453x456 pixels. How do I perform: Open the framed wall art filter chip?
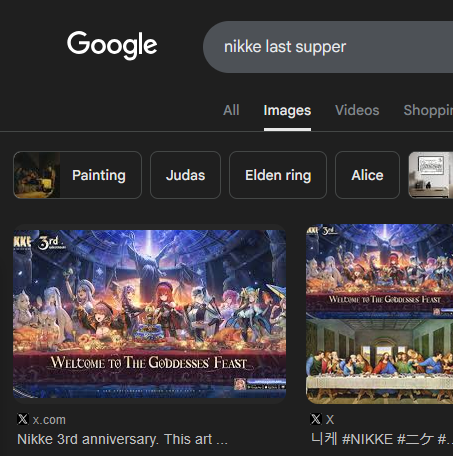coord(431,175)
